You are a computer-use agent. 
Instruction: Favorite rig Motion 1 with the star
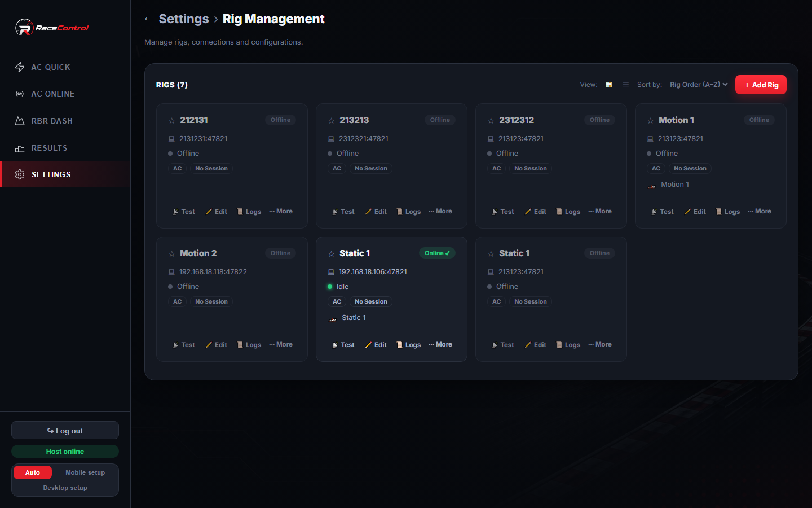click(x=651, y=121)
